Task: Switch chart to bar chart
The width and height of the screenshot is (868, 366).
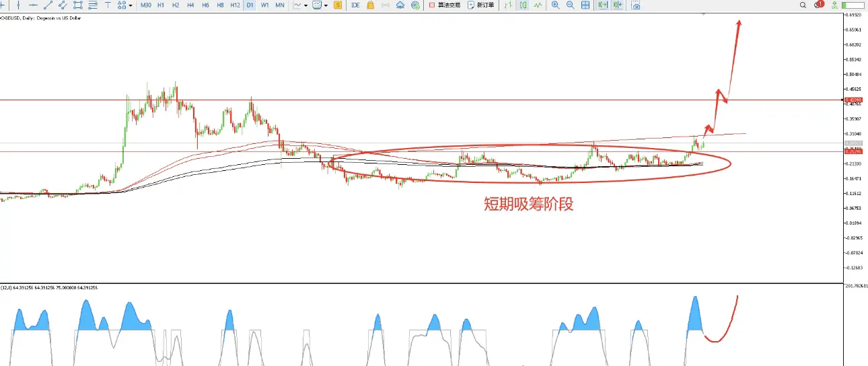Action: click(x=508, y=5)
